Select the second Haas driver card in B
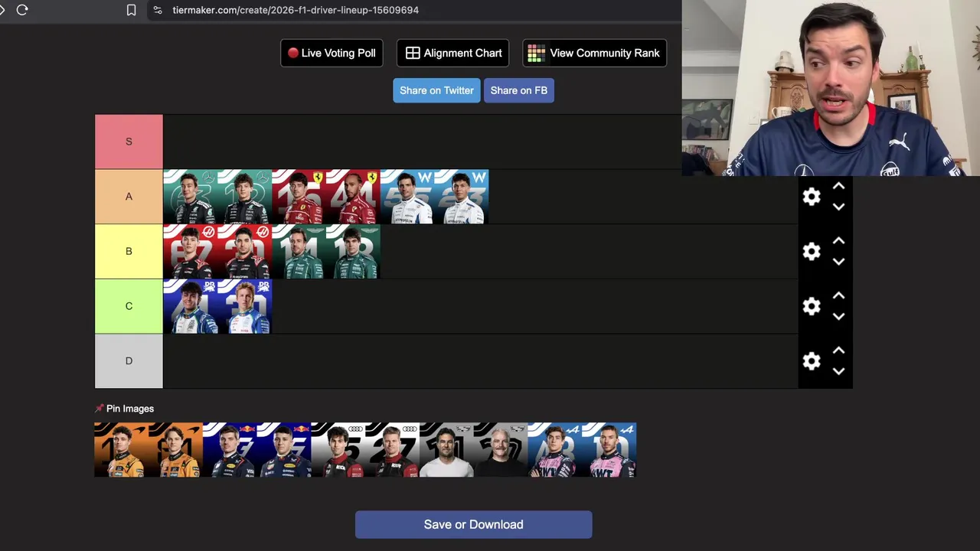Screen dimensions: 980x551 244,252
